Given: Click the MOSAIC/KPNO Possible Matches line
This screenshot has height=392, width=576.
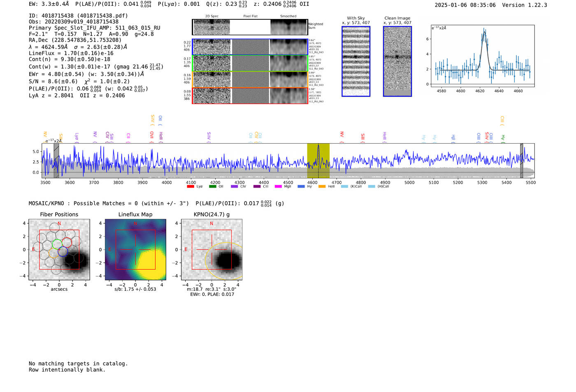Looking at the screenshot, I should 156,204.
